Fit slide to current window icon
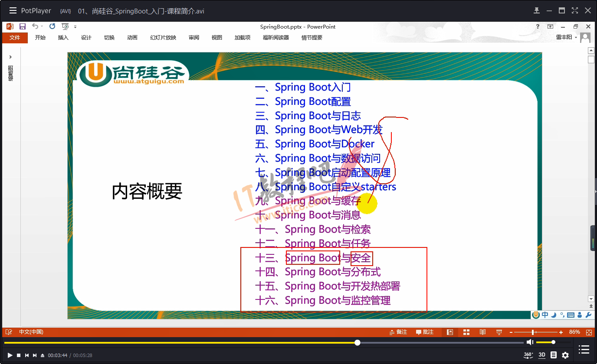597x364 pixels. tap(589, 332)
